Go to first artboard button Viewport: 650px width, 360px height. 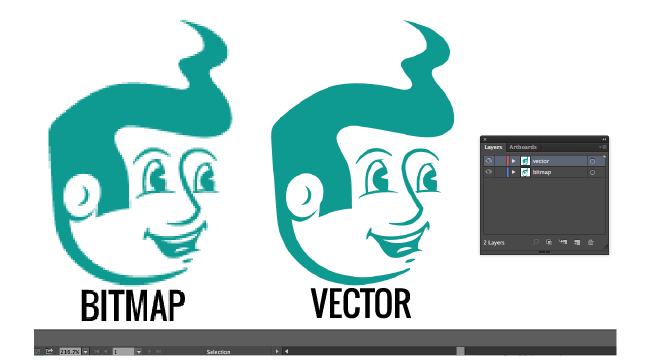[97, 352]
